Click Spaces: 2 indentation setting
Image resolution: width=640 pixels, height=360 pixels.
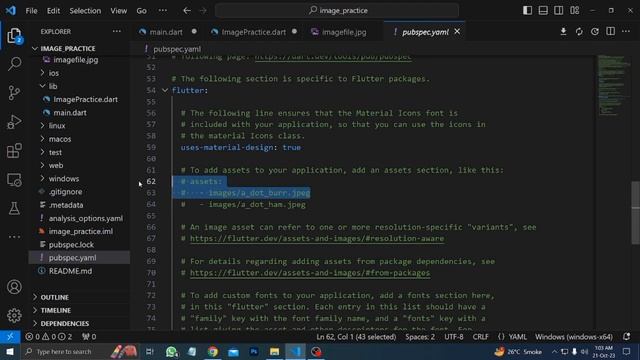420,337
